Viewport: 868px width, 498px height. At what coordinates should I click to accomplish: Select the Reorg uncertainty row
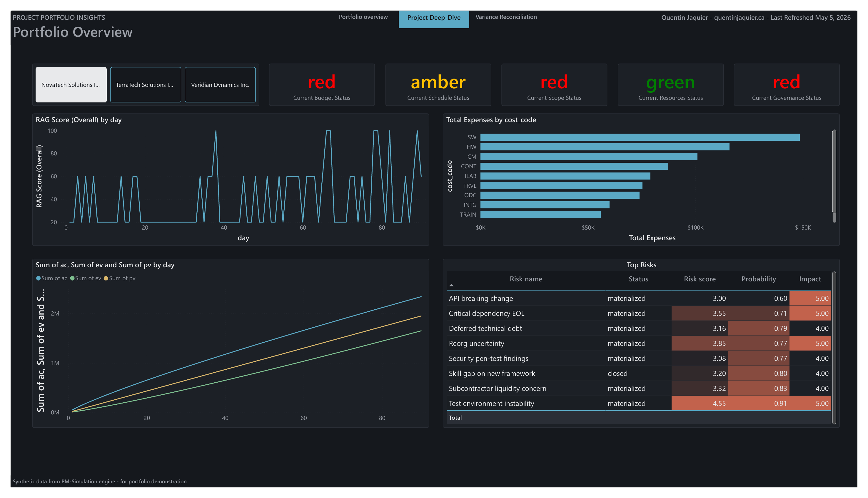click(638, 343)
